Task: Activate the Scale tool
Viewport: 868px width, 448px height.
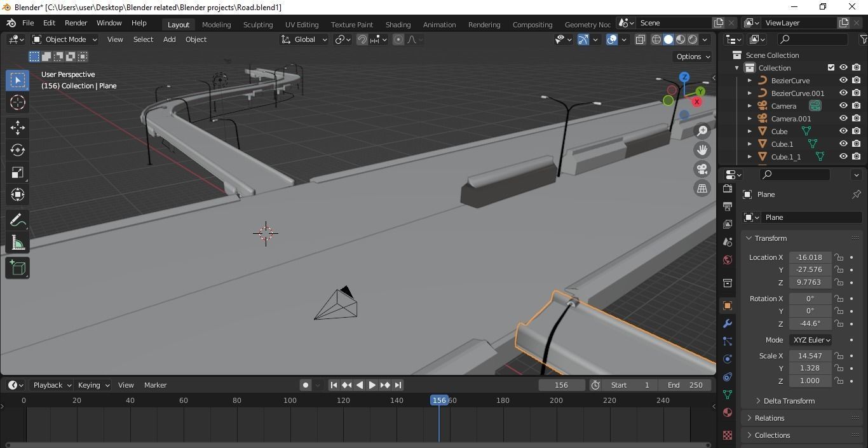Action: [18, 172]
